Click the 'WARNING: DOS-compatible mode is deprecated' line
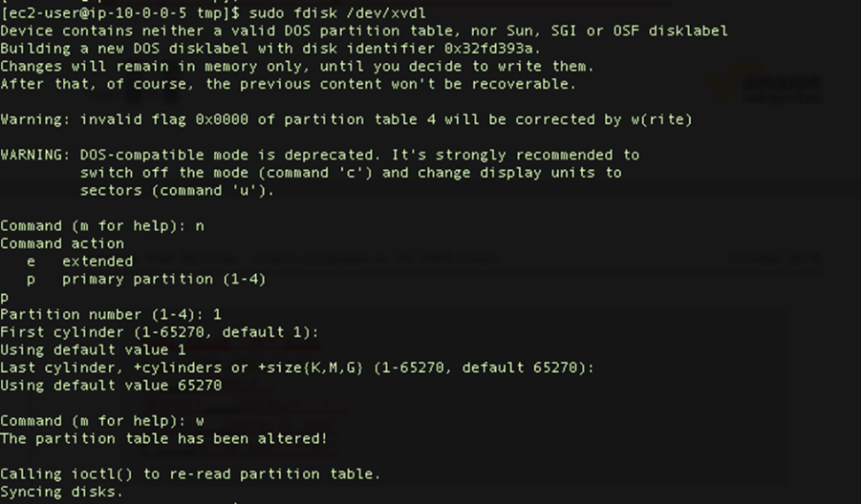The width and height of the screenshot is (861, 504). tap(320, 155)
